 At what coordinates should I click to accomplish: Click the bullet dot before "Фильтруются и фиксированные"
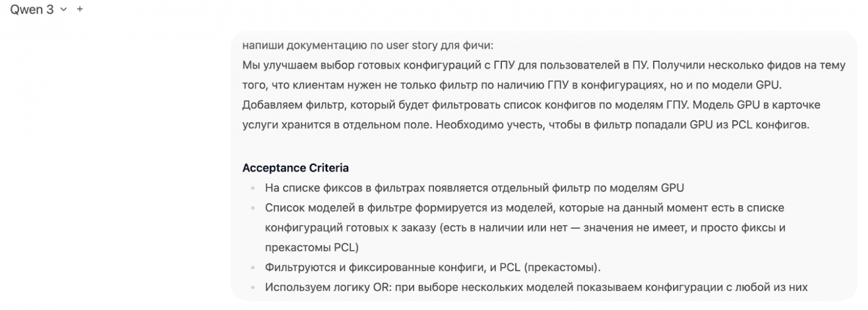click(253, 268)
